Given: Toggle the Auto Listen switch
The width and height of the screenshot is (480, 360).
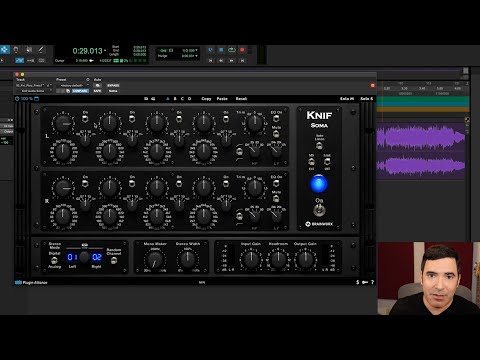Looking at the screenshot, I should [319, 145].
